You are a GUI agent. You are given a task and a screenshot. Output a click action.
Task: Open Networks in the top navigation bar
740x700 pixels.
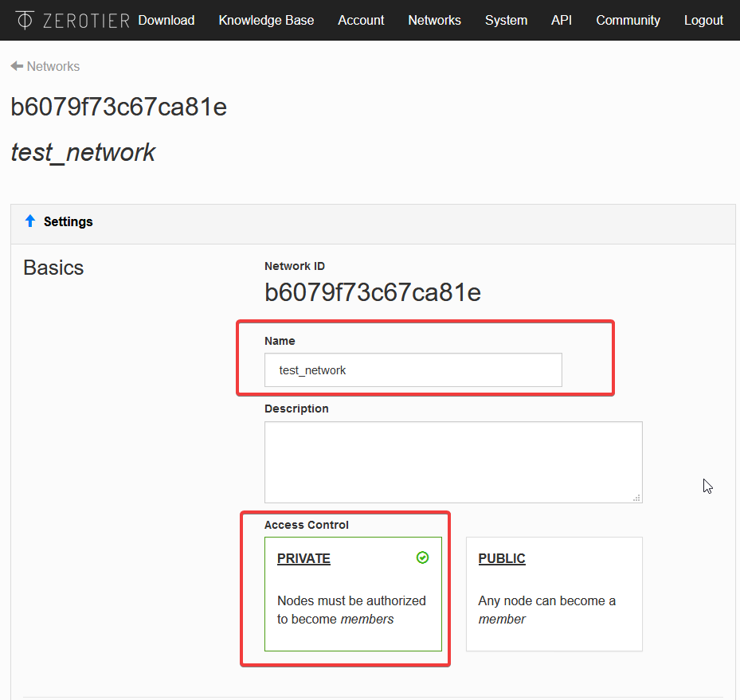click(x=435, y=20)
